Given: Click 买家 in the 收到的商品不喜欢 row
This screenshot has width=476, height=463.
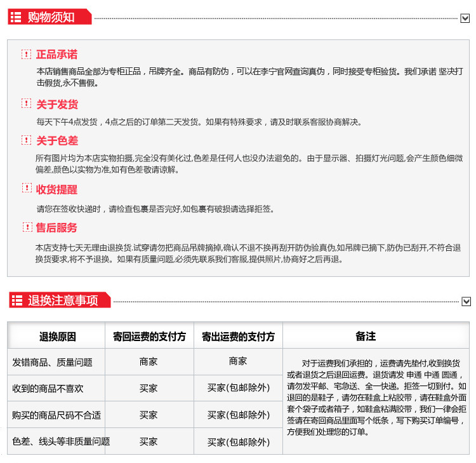Looking at the screenshot, I should pyautogui.click(x=149, y=388).
